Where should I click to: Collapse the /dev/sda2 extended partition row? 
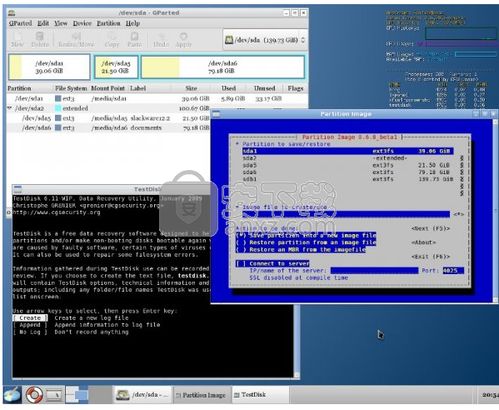click(x=10, y=108)
